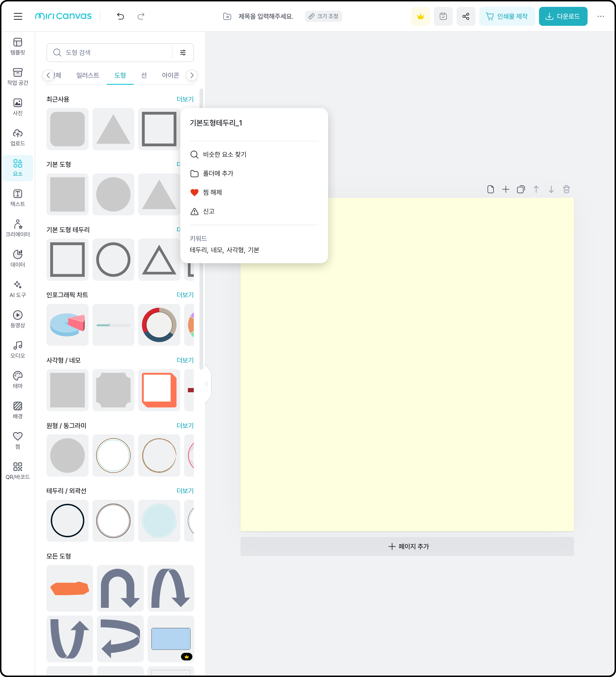
Task: Click the 크기 조정 button
Action: click(323, 16)
